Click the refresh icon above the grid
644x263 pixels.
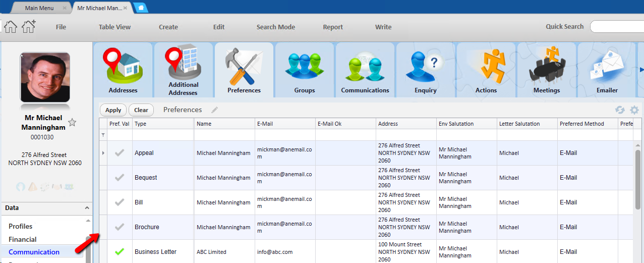click(x=620, y=110)
